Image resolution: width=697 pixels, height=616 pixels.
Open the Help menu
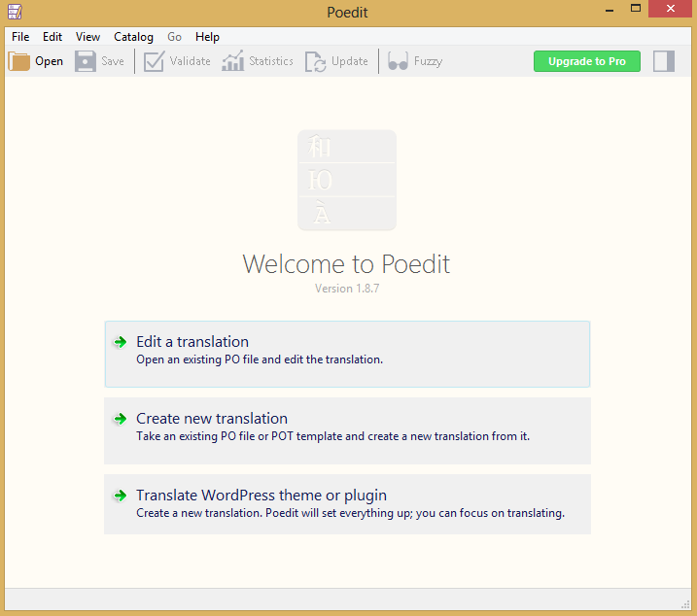tap(207, 37)
